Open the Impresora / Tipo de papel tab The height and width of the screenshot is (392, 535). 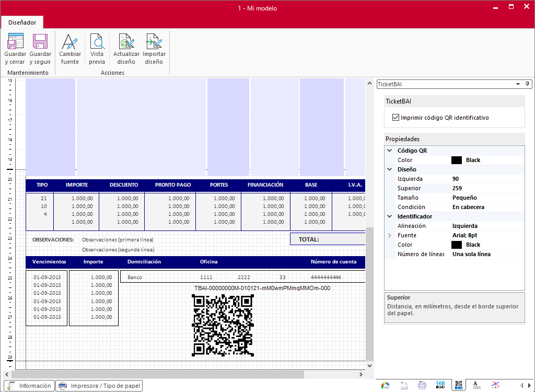pyautogui.click(x=99, y=386)
